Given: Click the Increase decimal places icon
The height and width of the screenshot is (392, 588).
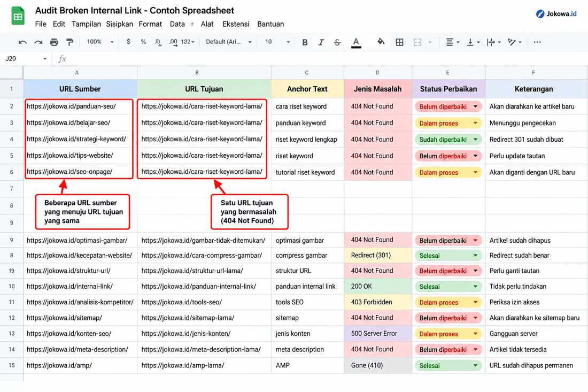Looking at the screenshot, I should [x=173, y=42].
